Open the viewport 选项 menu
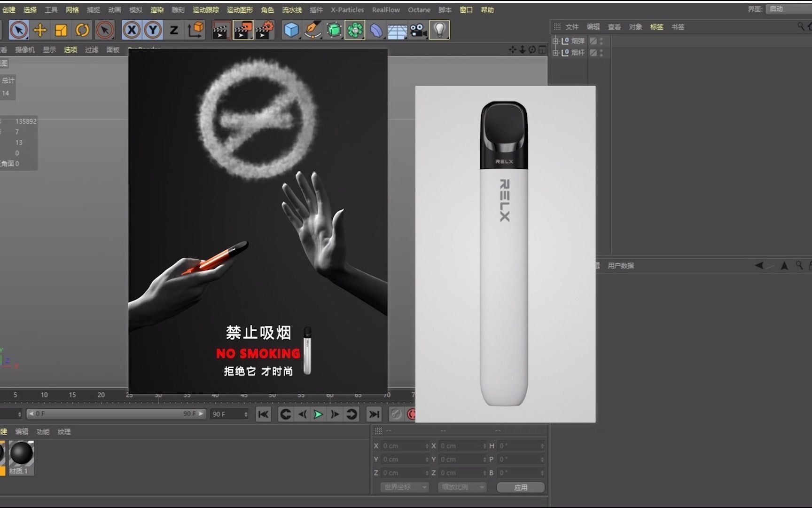The image size is (812, 508). 70,49
